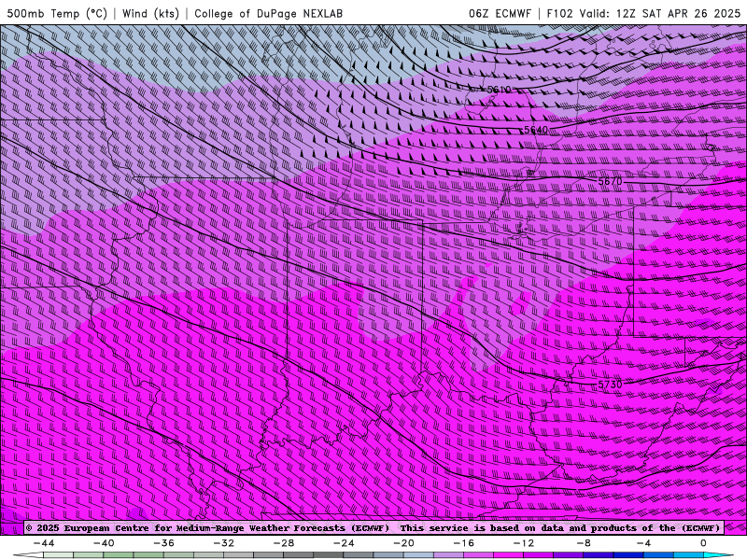Viewport: 747px width, 560px height.
Task: Click the -20 colorbar tick label
Action: 403,543
